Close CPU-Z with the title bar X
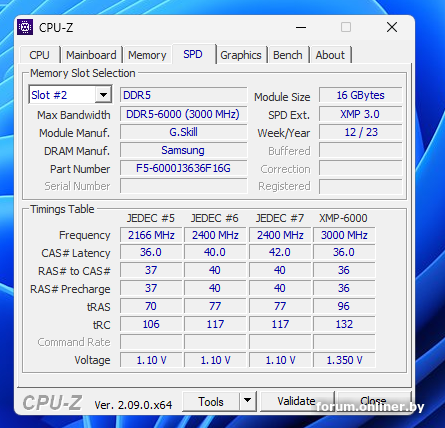Image resolution: width=445 pixels, height=428 pixels. [392, 27]
